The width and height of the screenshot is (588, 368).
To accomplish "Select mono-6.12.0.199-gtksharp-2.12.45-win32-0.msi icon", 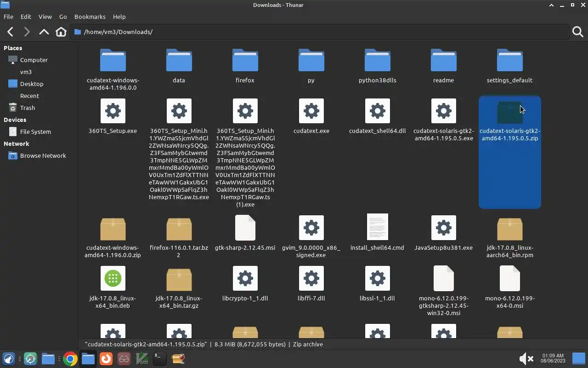I will pos(443,278).
